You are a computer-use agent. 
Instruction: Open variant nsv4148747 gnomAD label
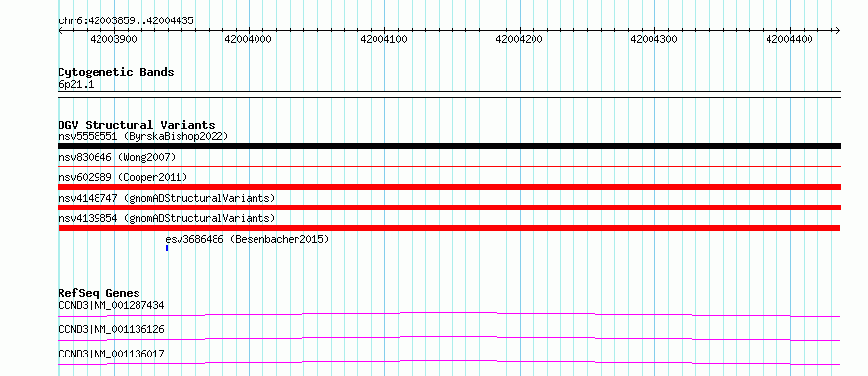[x=167, y=198]
